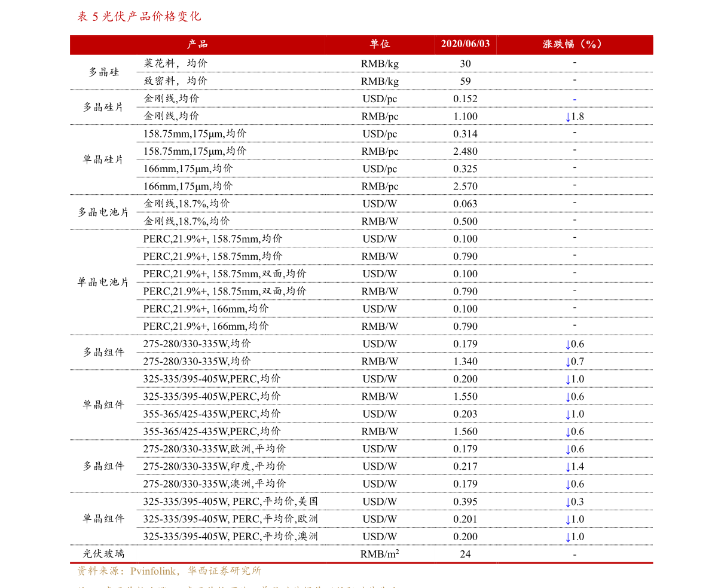The width and height of the screenshot is (712, 588).
Task: Click the 0.3 change value
Action: pos(577,502)
